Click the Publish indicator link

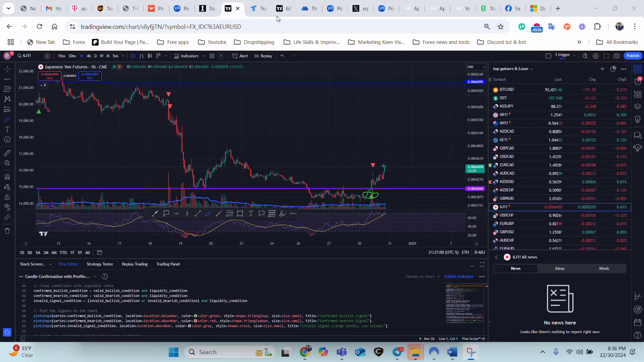(x=459, y=276)
